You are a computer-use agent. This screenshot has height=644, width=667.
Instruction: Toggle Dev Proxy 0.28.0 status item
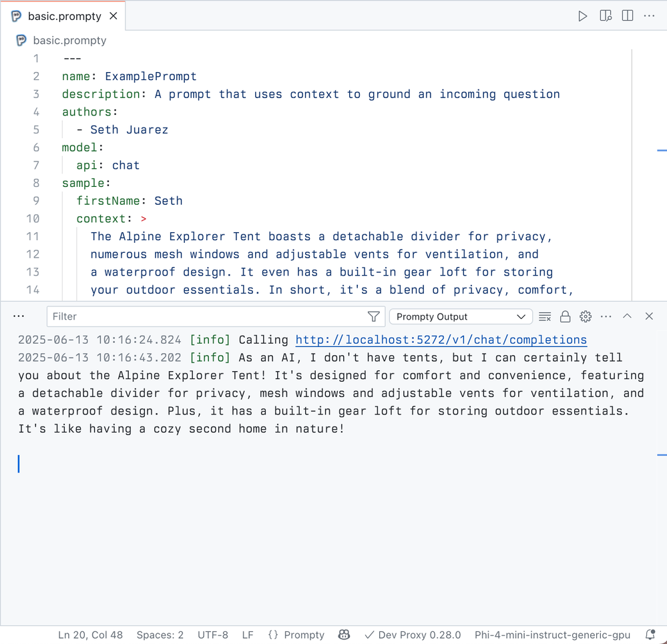pos(413,635)
